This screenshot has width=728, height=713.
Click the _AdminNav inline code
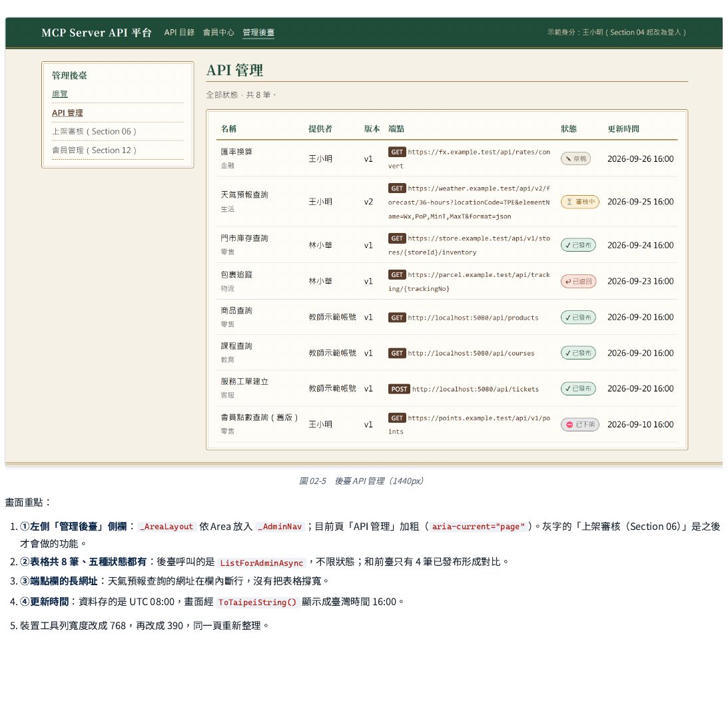click(x=280, y=527)
